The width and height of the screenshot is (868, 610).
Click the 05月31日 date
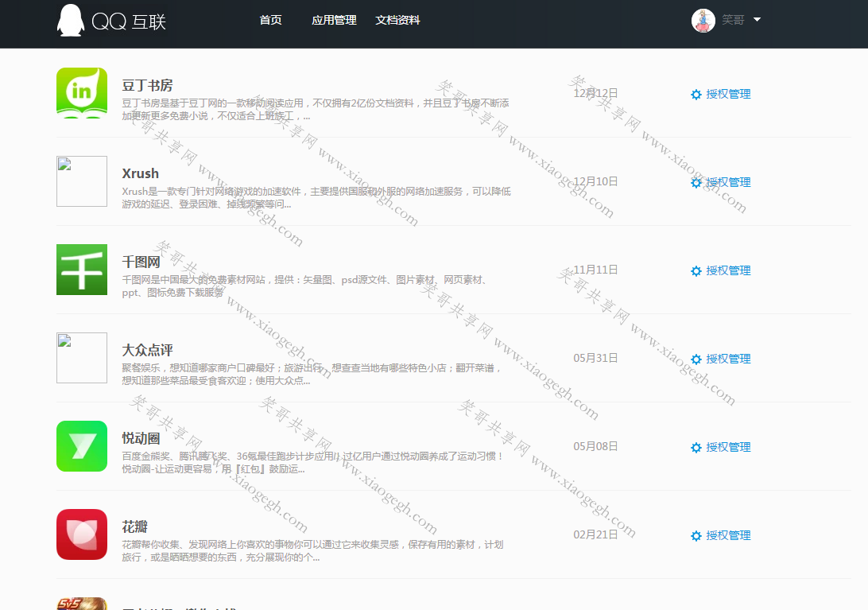(595, 358)
